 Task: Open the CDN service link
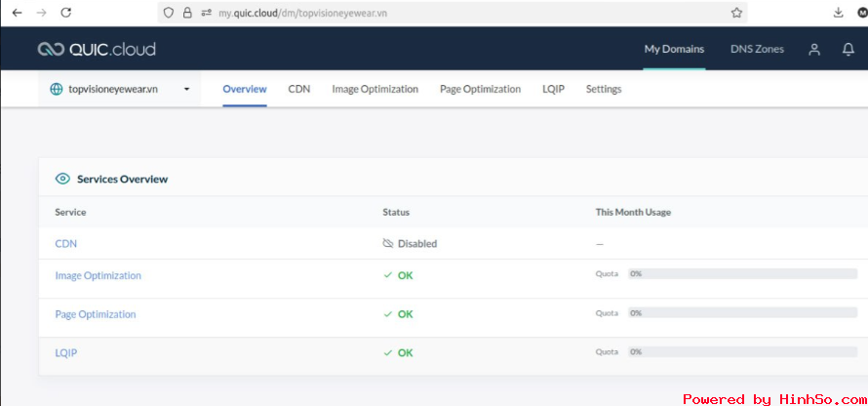pyautogui.click(x=65, y=244)
